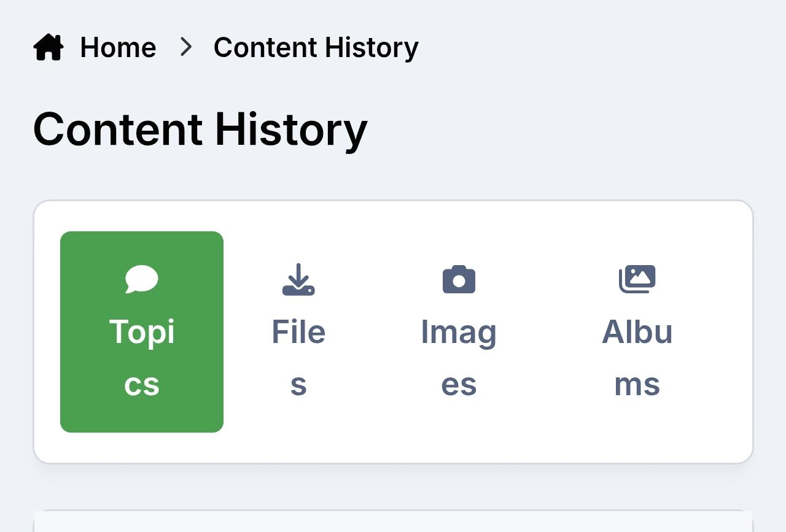Click the partially visible panel at bottom
This screenshot has width=786, height=532.
[x=393, y=522]
